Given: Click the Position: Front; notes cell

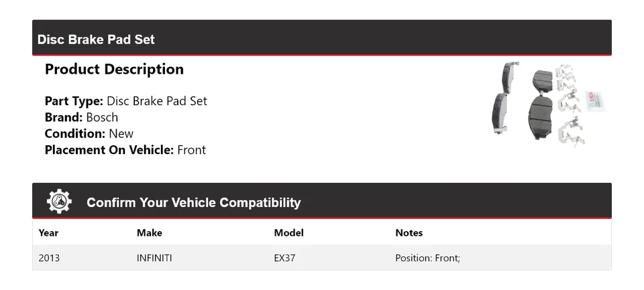Looking at the screenshot, I should [427, 258].
